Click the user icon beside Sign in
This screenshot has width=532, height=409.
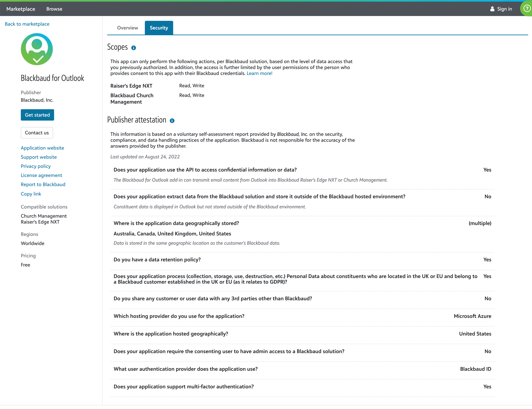click(x=492, y=9)
